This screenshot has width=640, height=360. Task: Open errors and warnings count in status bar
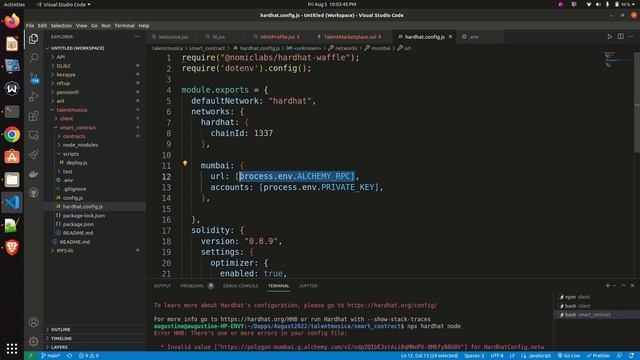[x=89, y=356]
